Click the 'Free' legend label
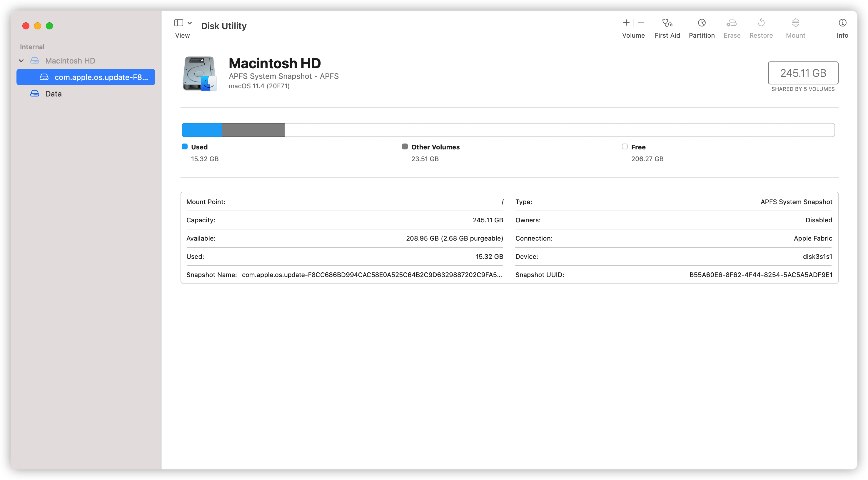 [638, 147]
